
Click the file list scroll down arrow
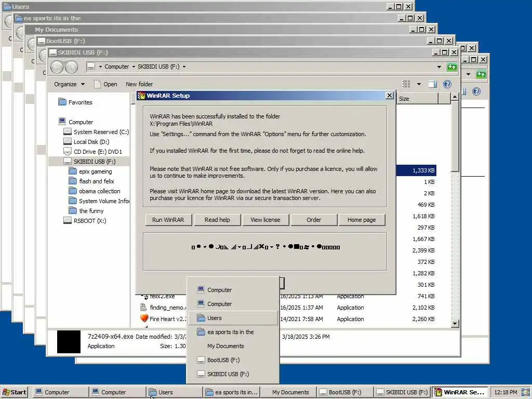tap(455, 323)
